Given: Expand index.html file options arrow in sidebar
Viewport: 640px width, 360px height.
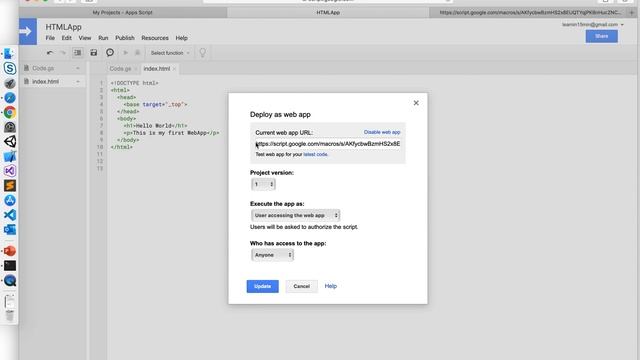Looking at the screenshot, I should click(78, 82).
